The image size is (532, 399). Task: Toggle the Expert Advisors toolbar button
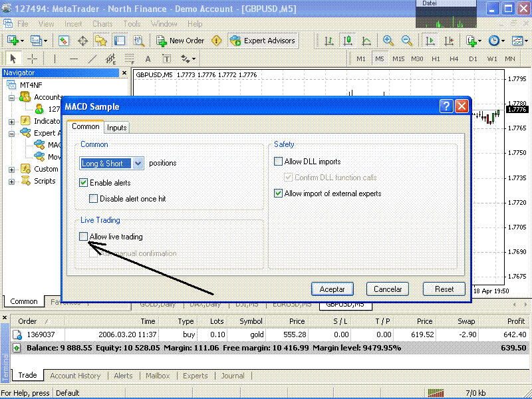263,41
